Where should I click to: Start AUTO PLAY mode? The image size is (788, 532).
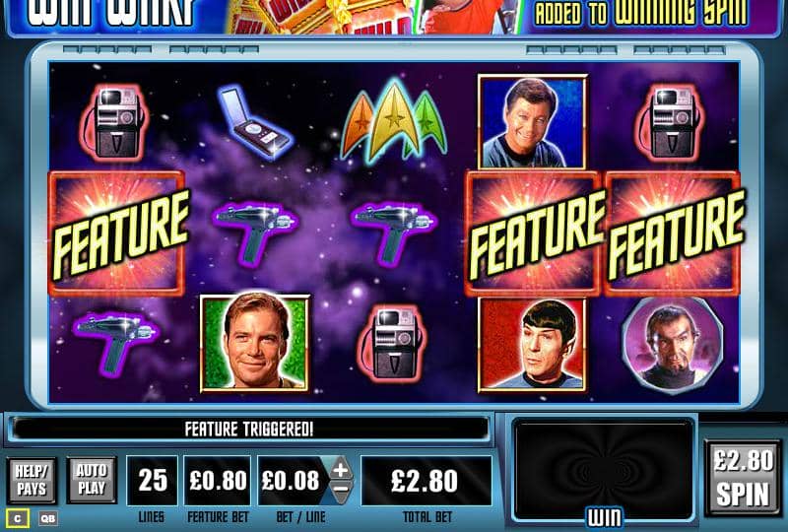[x=92, y=480]
